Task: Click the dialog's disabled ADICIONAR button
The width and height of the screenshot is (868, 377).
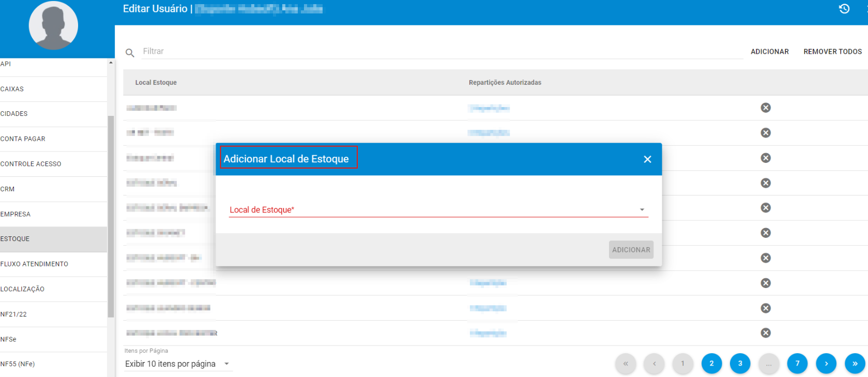Action: pos(631,250)
